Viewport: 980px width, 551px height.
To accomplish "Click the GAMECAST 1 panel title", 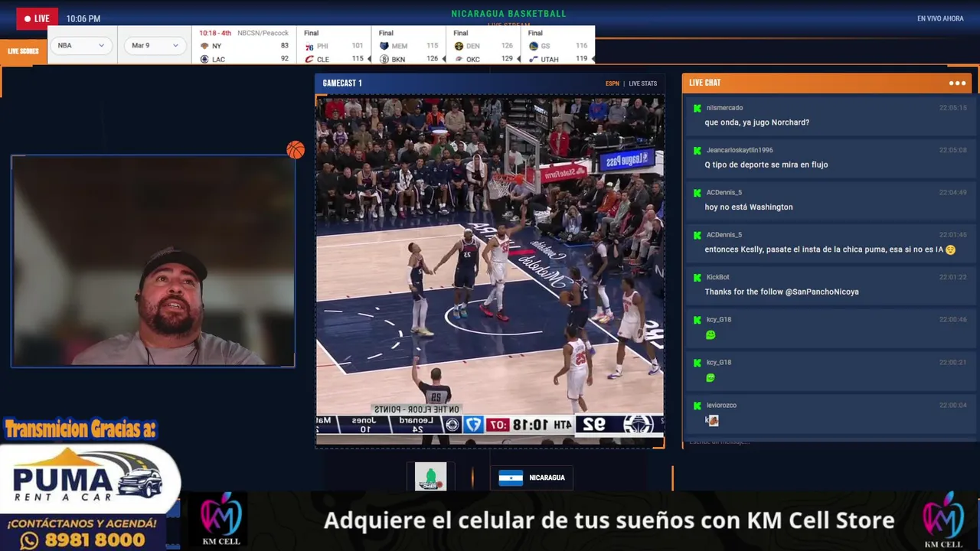I will tap(342, 83).
